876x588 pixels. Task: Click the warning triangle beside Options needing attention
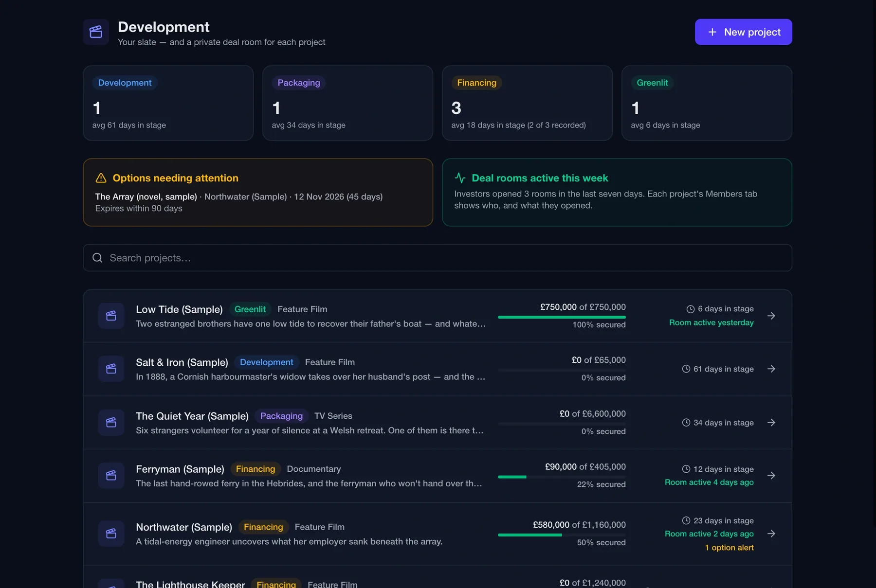(x=101, y=178)
